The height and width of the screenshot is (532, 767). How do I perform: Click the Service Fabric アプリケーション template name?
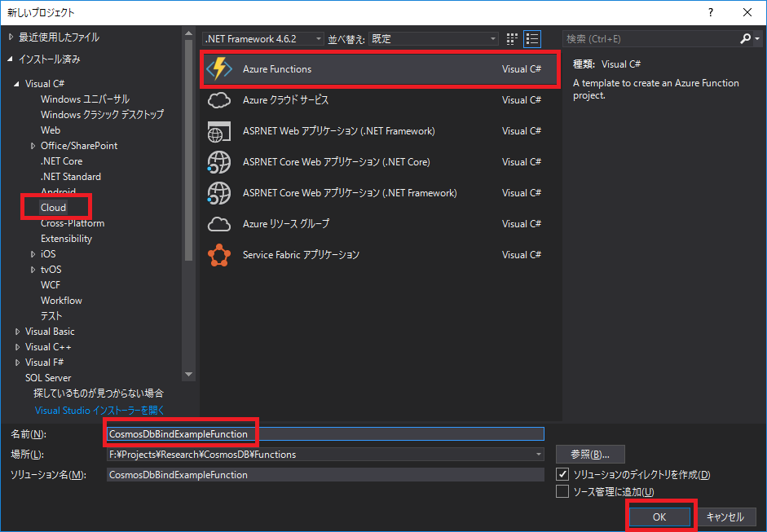tap(301, 255)
